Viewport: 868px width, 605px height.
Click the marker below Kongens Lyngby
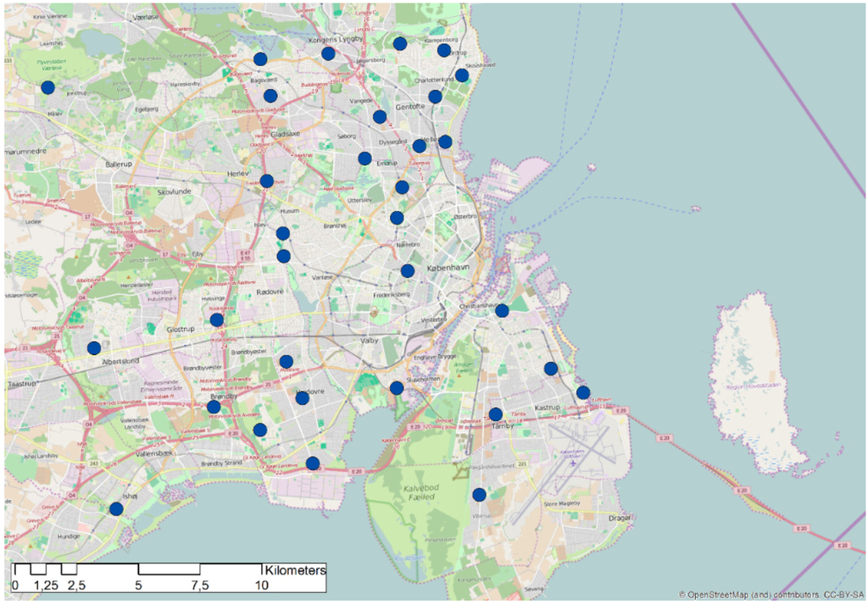point(328,53)
